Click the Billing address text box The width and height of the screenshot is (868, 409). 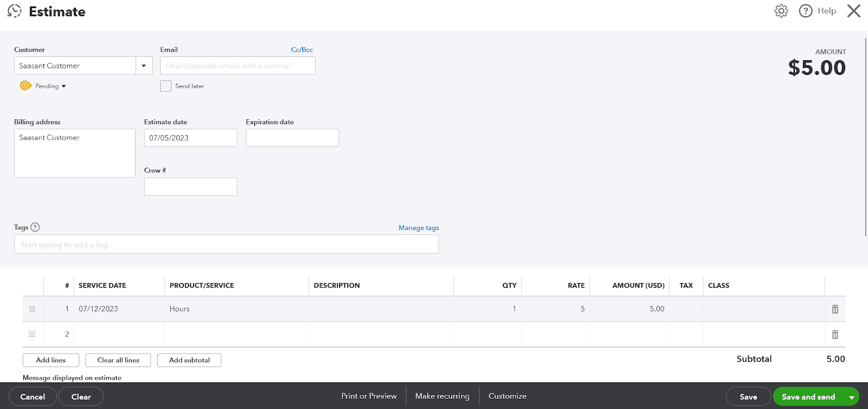(x=75, y=153)
